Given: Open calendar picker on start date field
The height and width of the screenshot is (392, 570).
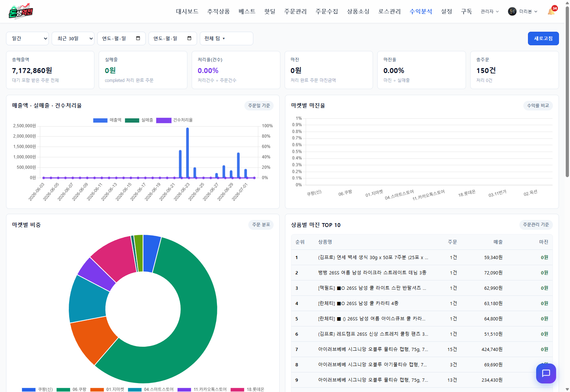Looking at the screenshot, I should pos(138,38).
